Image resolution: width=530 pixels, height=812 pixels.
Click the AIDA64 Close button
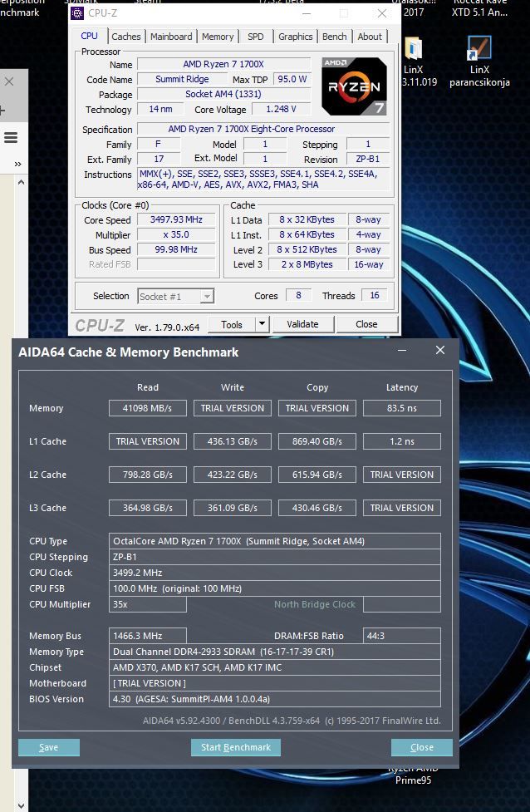pyautogui.click(x=422, y=747)
